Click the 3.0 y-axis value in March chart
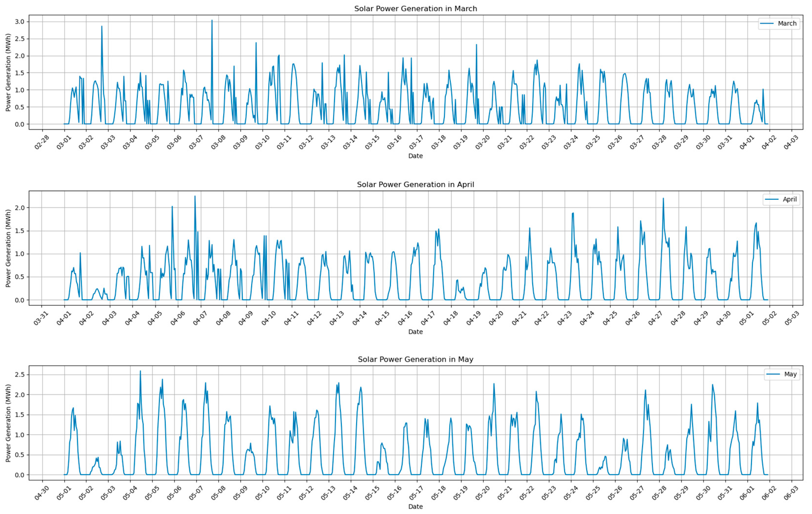The width and height of the screenshot is (812, 514). 20,22
